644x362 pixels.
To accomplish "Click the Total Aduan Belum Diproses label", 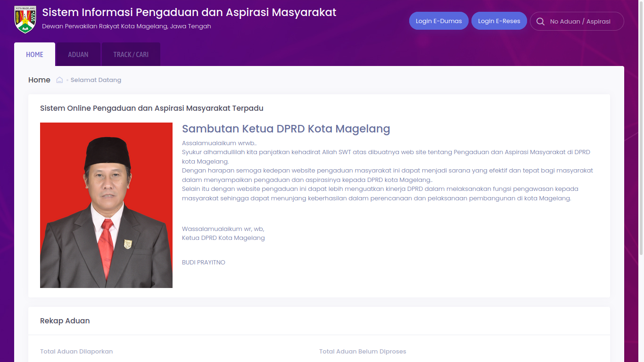I will tap(363, 351).
